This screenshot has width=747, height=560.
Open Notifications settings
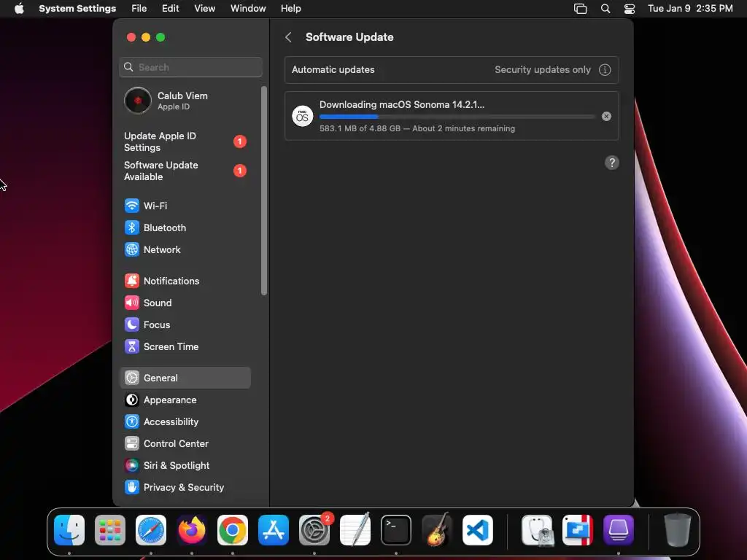pyautogui.click(x=185, y=281)
